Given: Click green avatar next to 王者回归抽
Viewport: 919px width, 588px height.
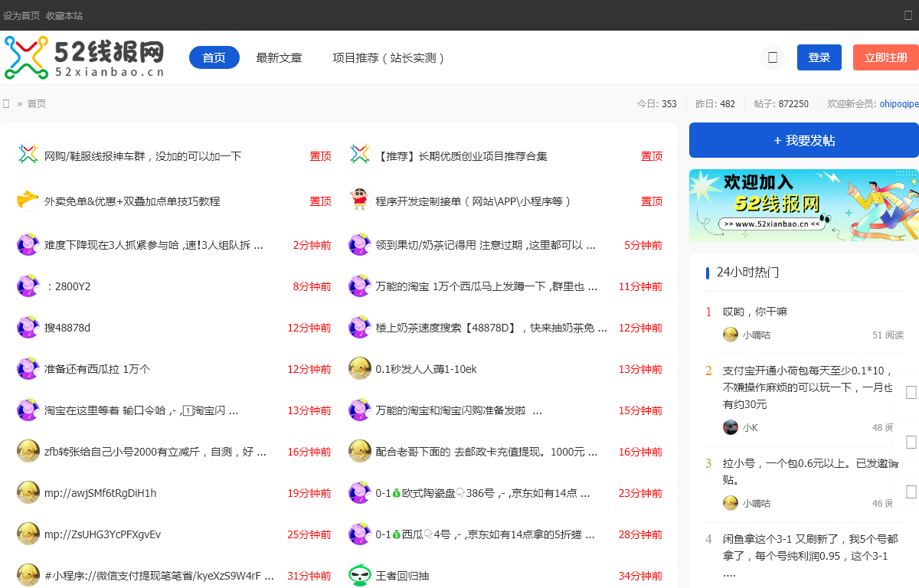Looking at the screenshot, I should click(360, 575).
